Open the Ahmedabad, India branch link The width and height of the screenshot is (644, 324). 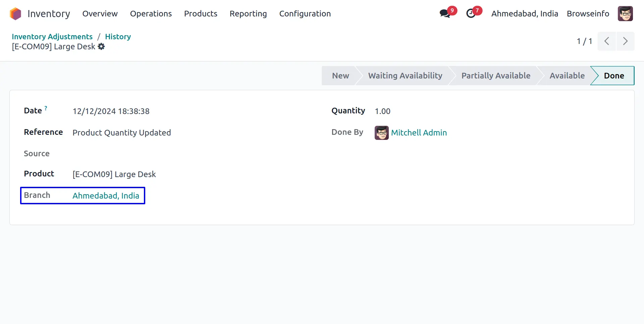(x=106, y=196)
